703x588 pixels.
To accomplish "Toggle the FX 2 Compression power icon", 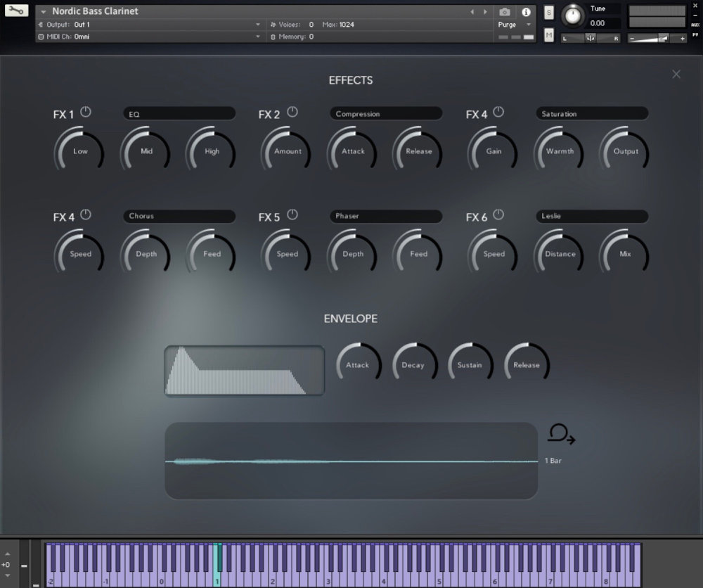I will click(291, 111).
